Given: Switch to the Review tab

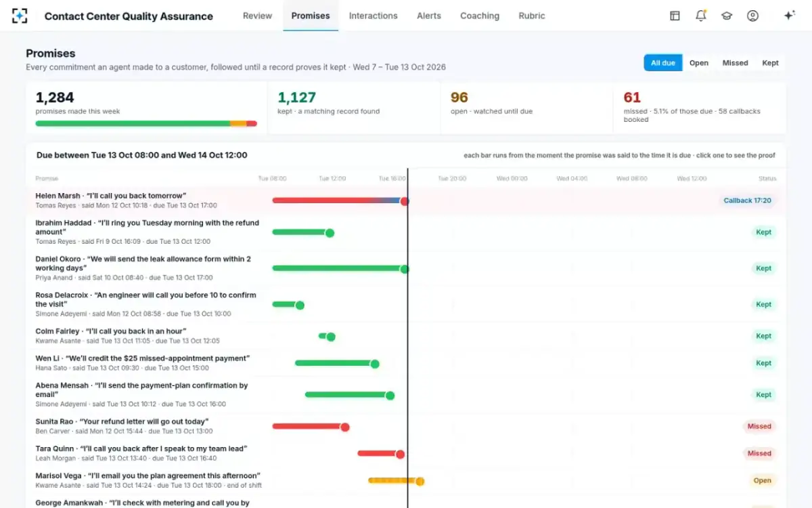Looking at the screenshot, I should click(257, 16).
